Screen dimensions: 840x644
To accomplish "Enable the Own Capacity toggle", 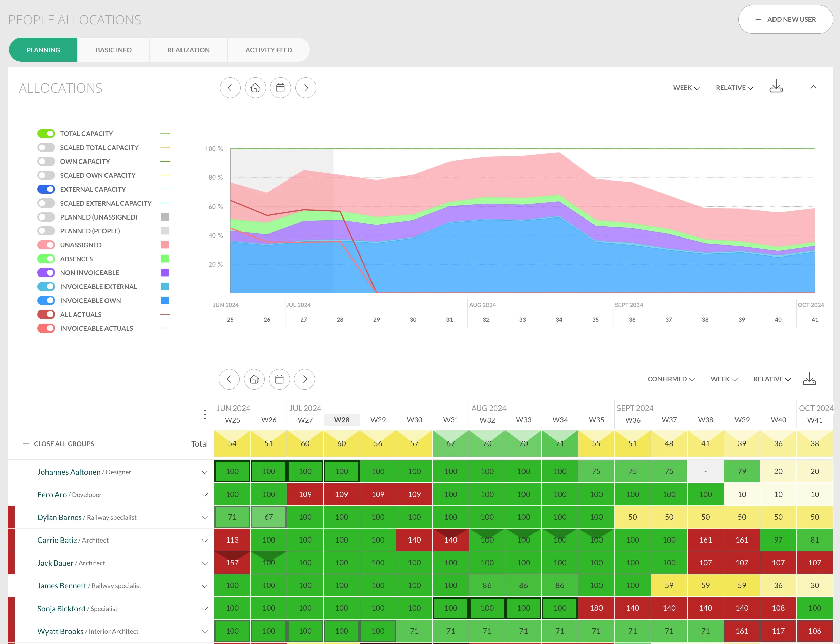I will coord(46,162).
